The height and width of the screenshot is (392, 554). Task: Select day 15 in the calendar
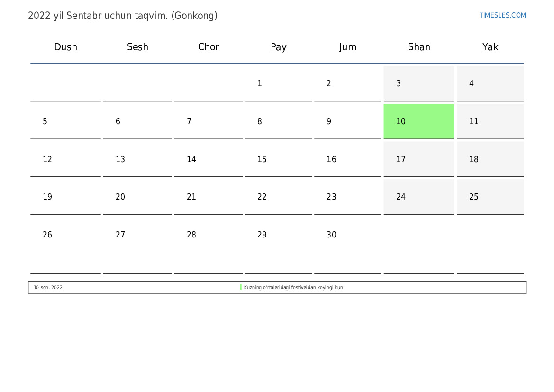point(278,159)
